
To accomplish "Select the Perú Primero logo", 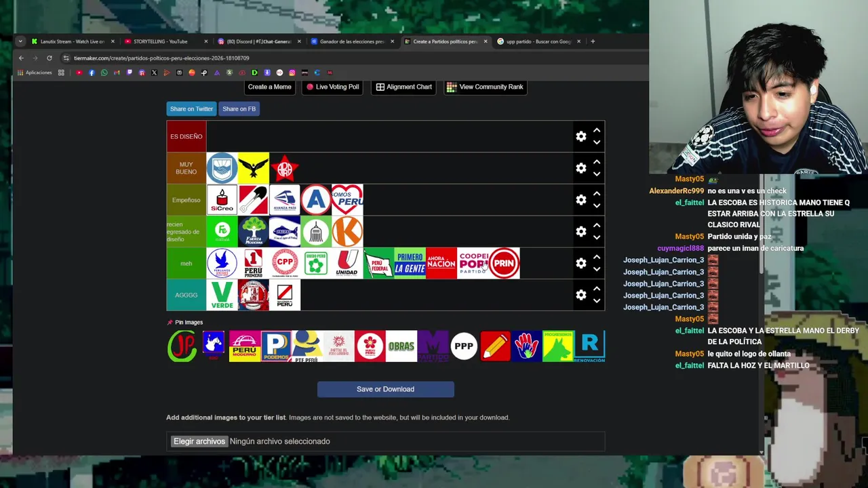I will click(x=254, y=263).
